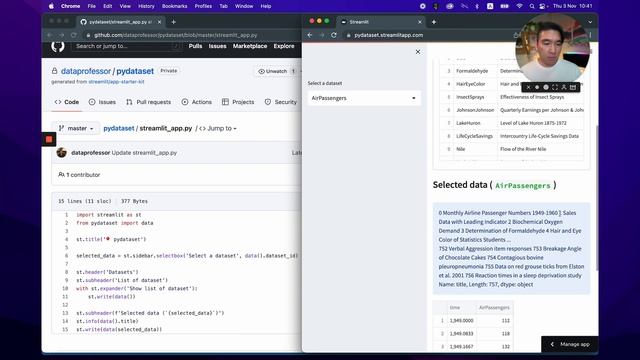Close the GitHub browser tab

159,22
